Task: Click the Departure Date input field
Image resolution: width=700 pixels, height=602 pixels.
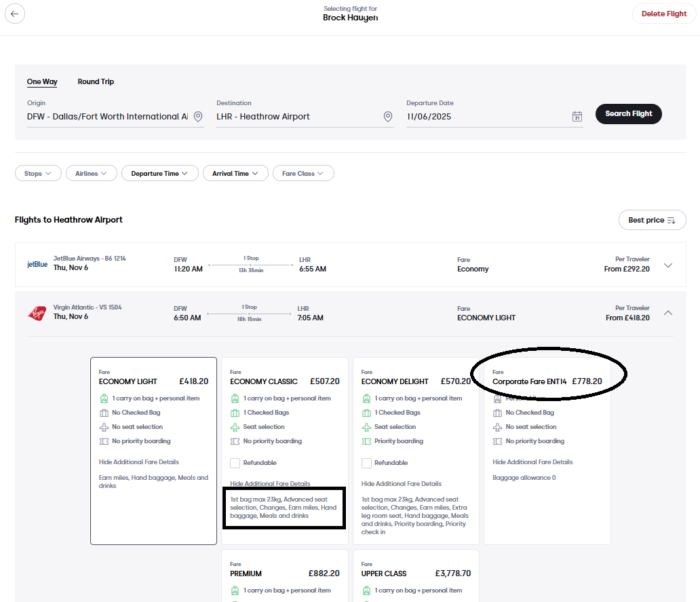Action: [x=494, y=117]
